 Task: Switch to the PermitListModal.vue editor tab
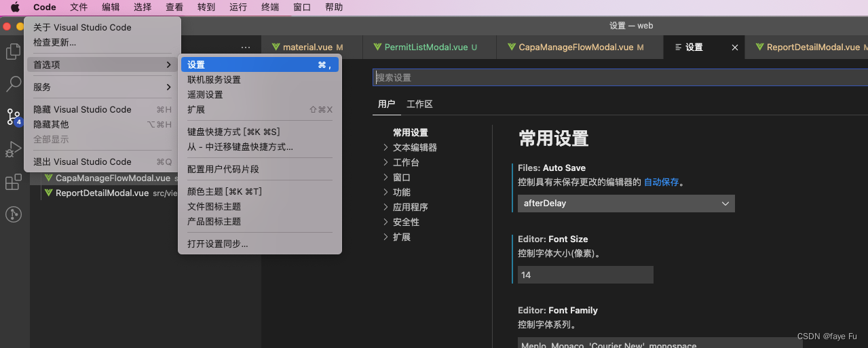click(x=430, y=47)
